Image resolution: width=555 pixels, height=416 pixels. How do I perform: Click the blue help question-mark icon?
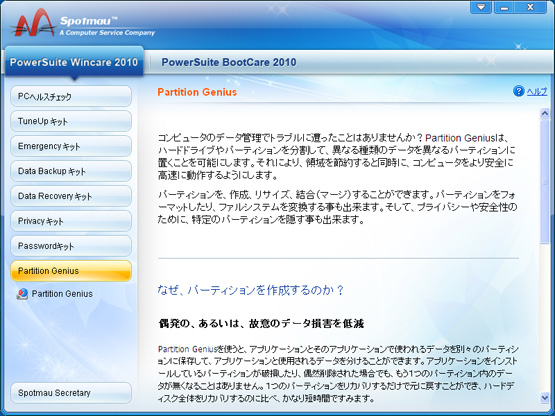519,91
